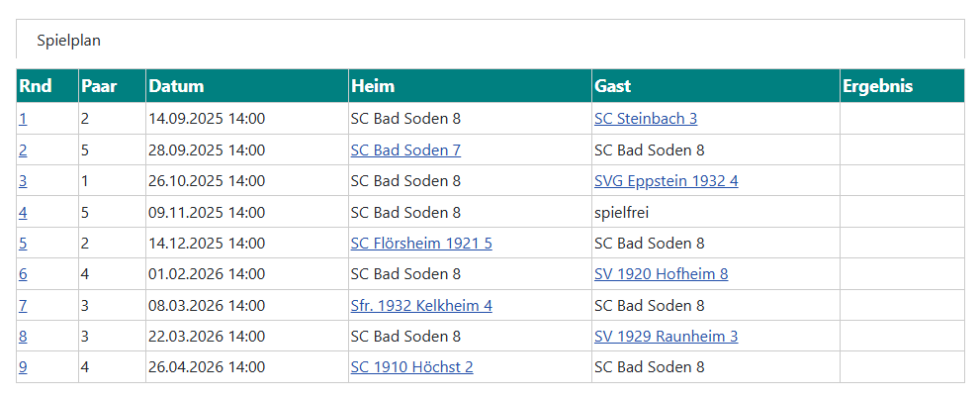Visit SV 1929 Raunheim 3 team page
The height and width of the screenshot is (398, 980).
point(666,336)
